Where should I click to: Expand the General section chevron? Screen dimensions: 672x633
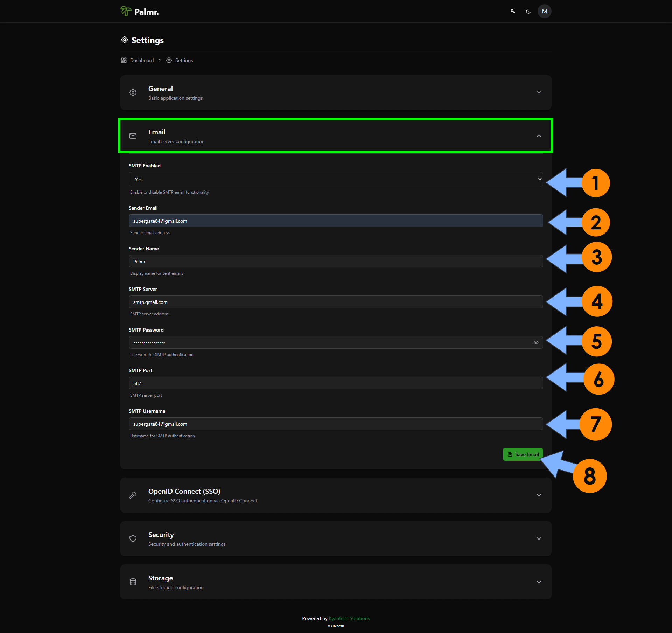click(x=539, y=92)
